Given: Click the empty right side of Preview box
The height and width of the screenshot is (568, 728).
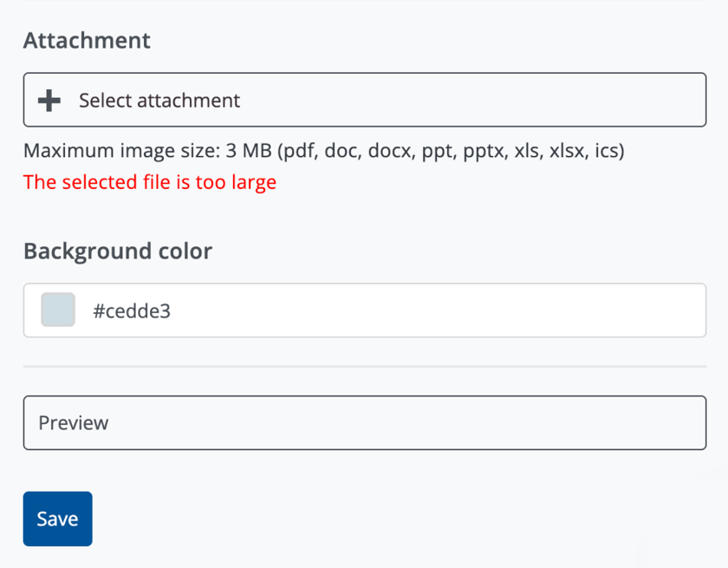Looking at the screenshot, I should (563, 423).
